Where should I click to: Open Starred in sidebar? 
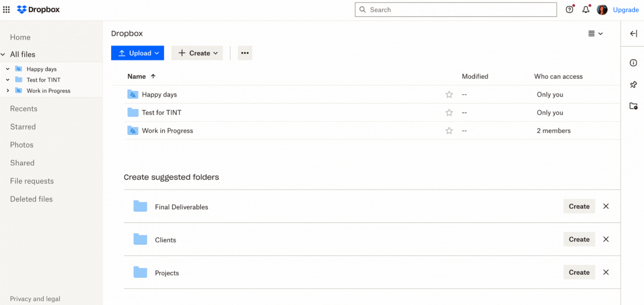pyautogui.click(x=23, y=127)
